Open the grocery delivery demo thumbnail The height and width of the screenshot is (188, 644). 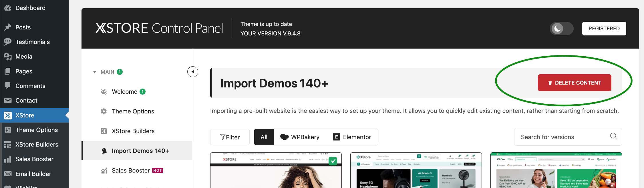[556, 170]
